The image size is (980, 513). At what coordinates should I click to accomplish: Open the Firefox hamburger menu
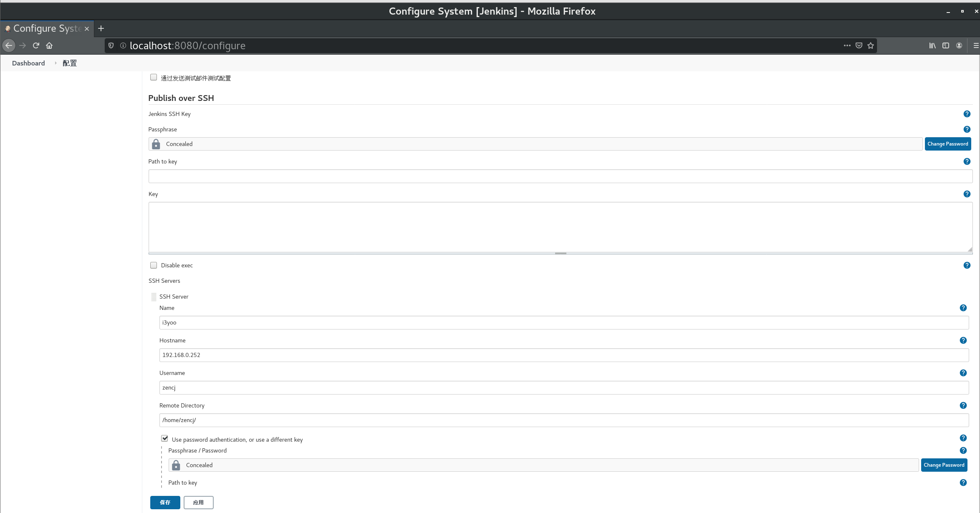point(975,45)
